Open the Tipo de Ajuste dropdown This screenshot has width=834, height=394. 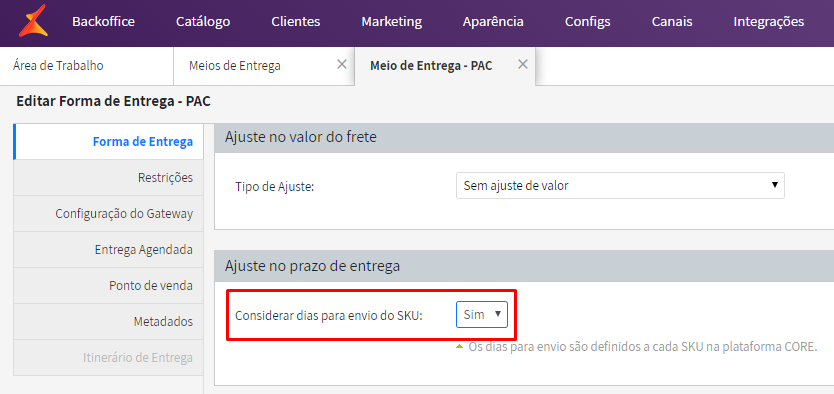[620, 186]
